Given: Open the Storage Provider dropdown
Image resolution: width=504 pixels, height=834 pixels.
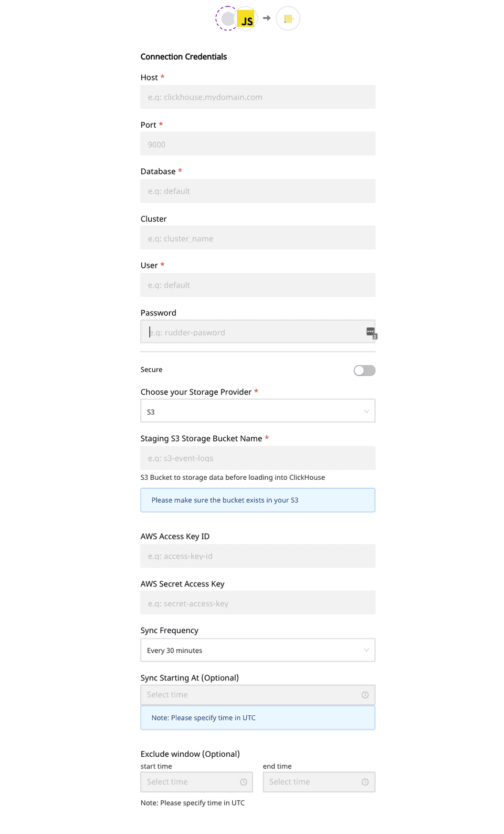Looking at the screenshot, I should 257,411.
